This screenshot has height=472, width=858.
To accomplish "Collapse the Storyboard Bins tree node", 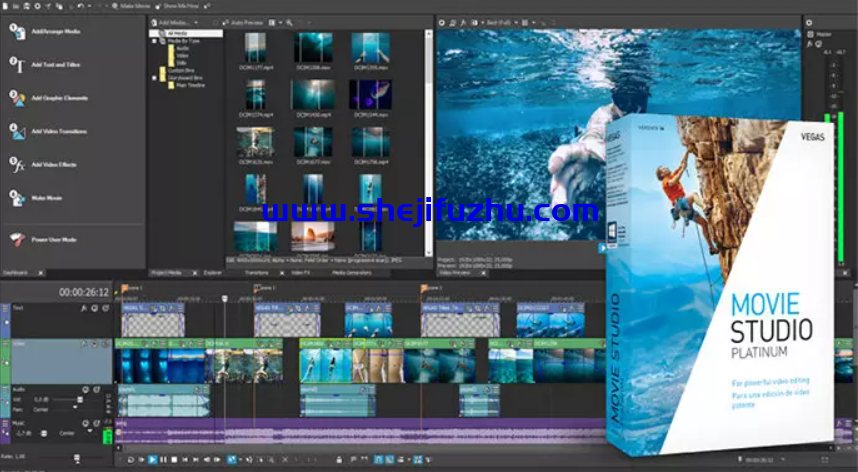I will coord(154,78).
